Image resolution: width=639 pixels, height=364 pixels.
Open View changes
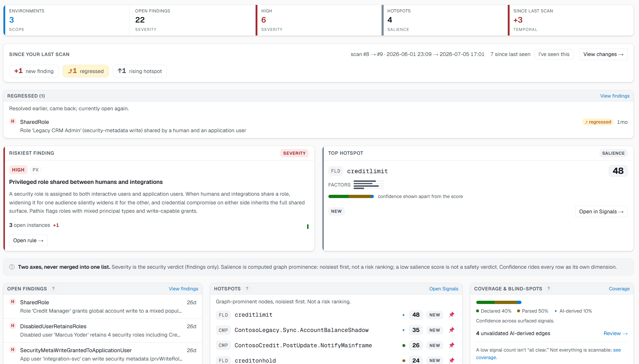coord(603,54)
